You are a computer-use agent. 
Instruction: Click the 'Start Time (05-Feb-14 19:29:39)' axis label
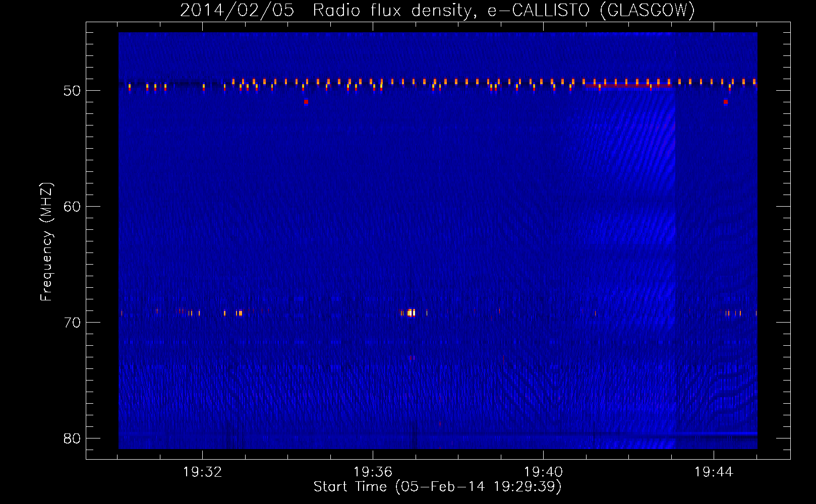437,487
